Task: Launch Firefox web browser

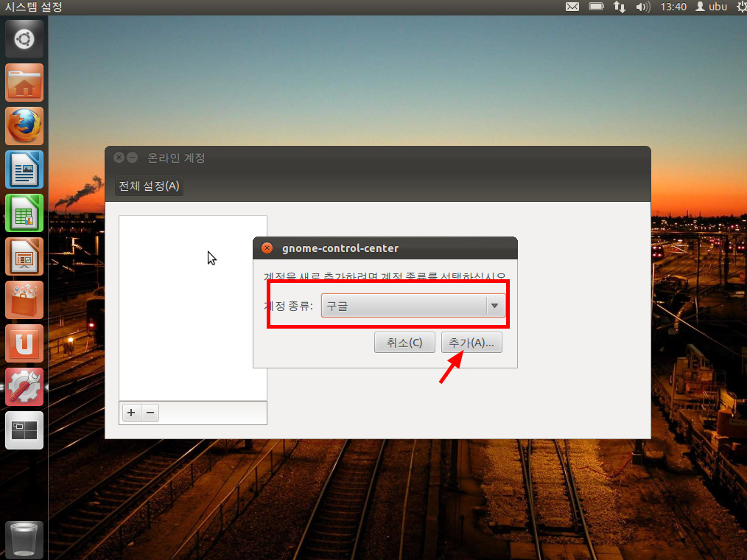Action: coord(24,126)
